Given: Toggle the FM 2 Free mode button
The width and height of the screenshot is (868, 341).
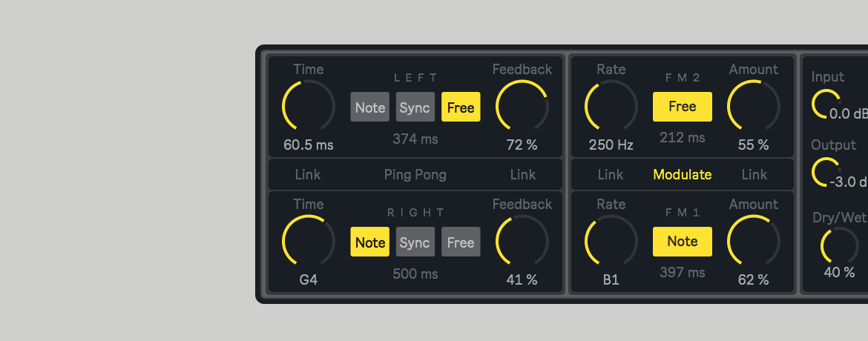Looking at the screenshot, I should point(682,107).
